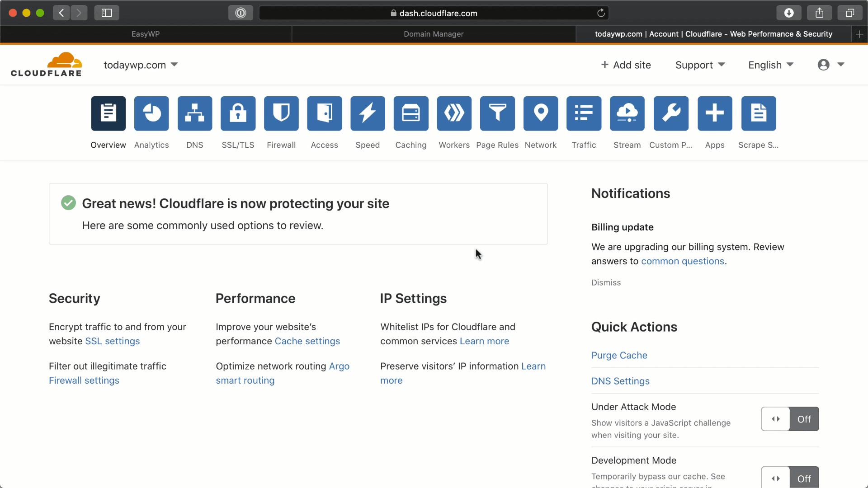The width and height of the screenshot is (868, 488).
Task: Open the Speed lightning bolt icon
Action: tap(368, 113)
